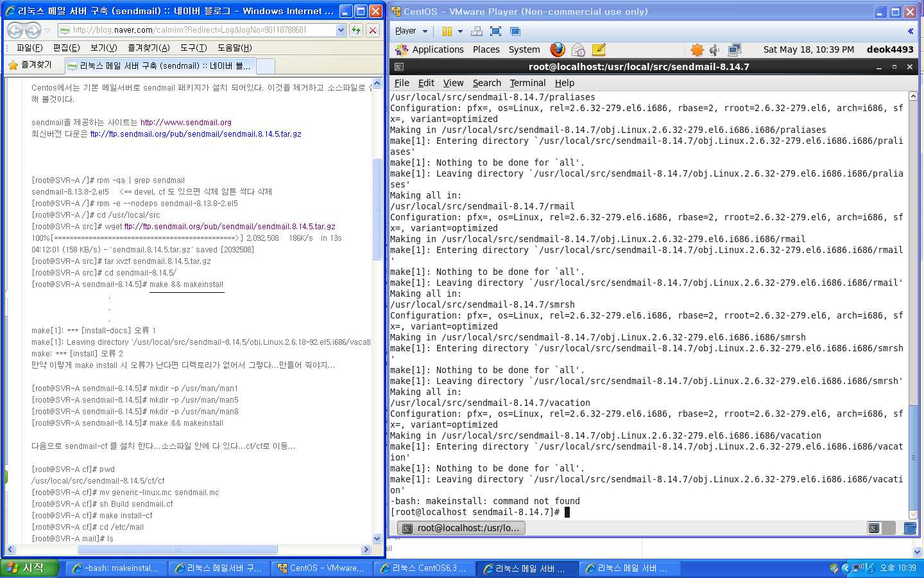Image resolution: width=924 pixels, height=578 pixels.
Task: Open the GNOME Places menu
Action: click(486, 49)
